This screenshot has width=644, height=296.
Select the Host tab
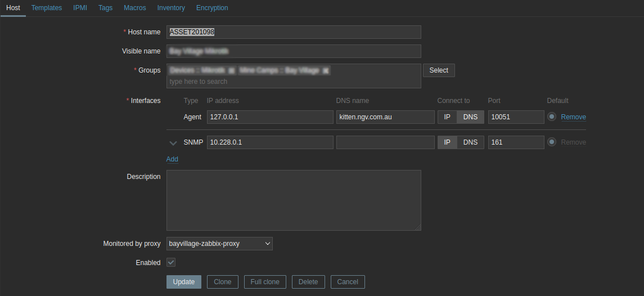[x=13, y=8]
